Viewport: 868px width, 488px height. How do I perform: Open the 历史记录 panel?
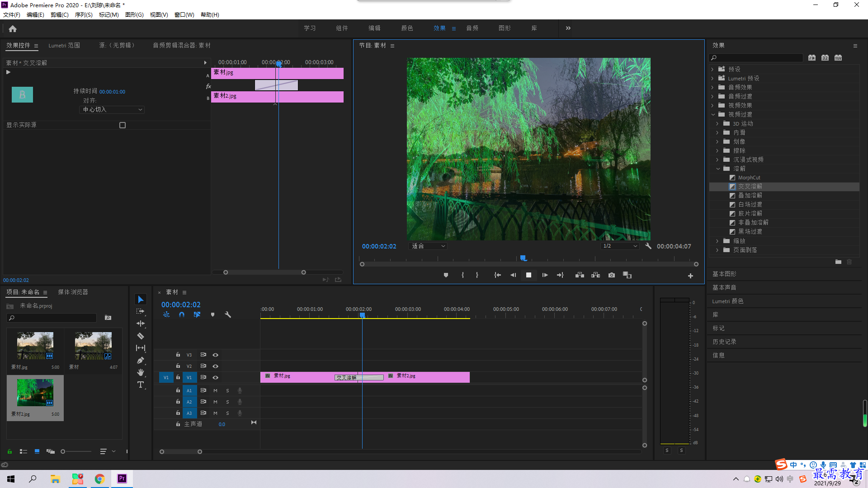[x=724, y=342]
